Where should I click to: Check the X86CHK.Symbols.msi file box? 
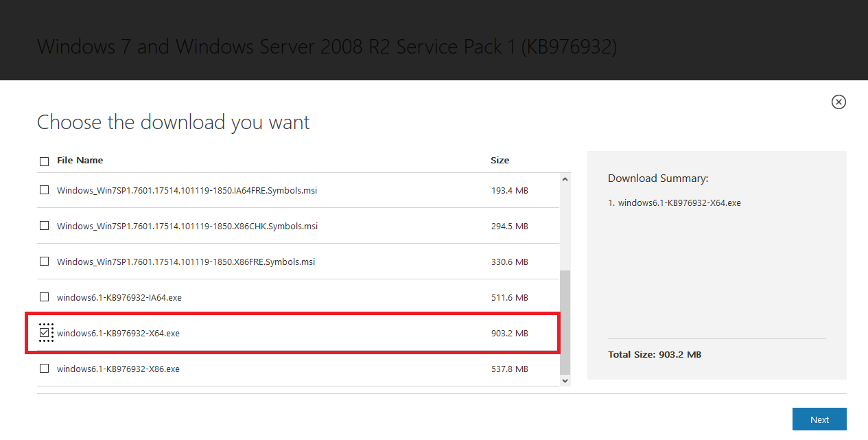[45, 226]
